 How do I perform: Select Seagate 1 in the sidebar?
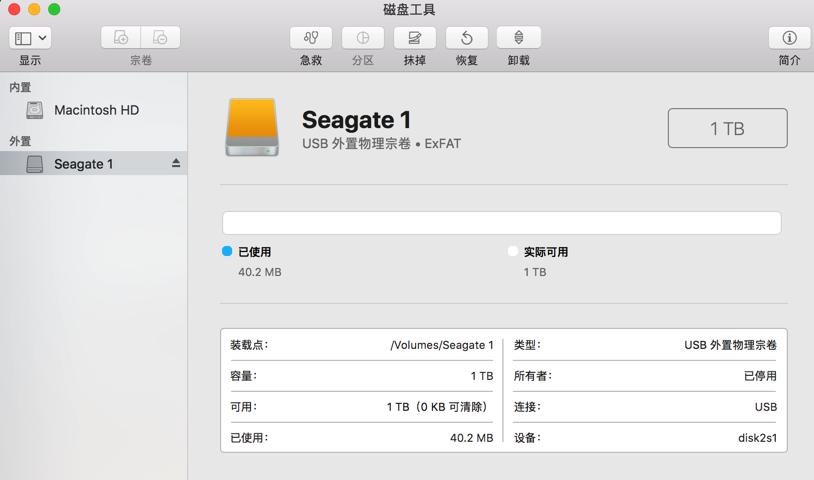83,164
